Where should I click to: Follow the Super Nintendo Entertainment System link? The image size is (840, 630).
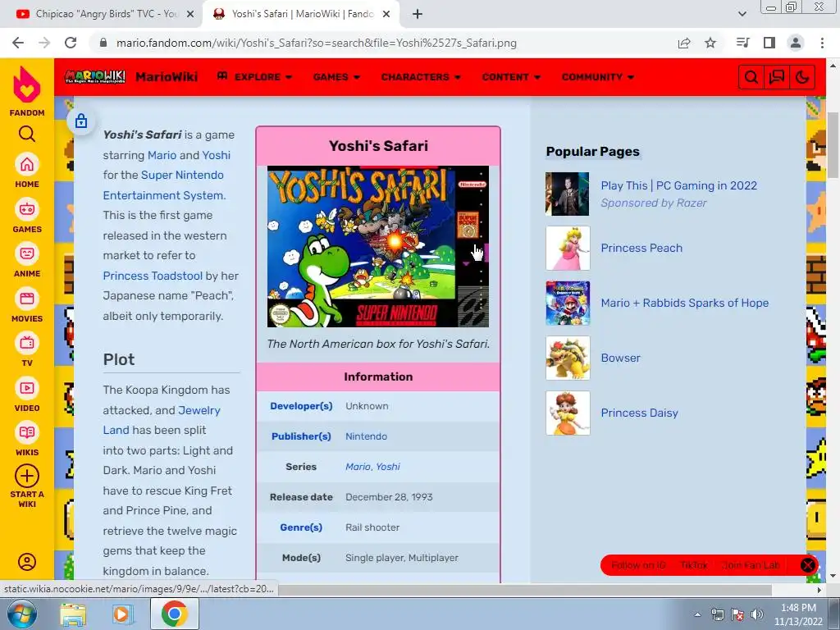tap(164, 185)
